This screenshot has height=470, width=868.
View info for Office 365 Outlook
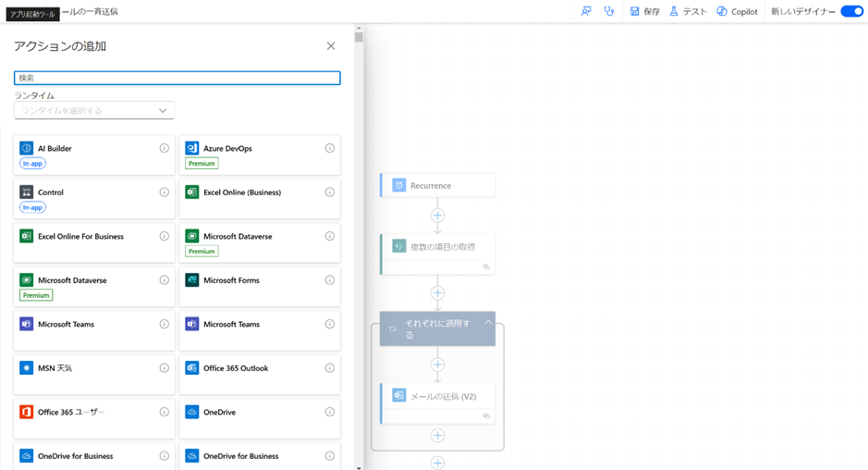[x=330, y=368]
